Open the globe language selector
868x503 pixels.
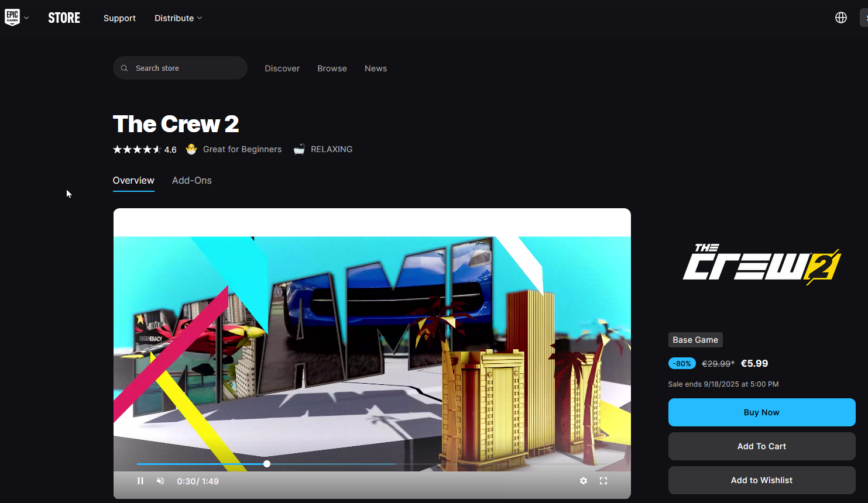click(841, 18)
